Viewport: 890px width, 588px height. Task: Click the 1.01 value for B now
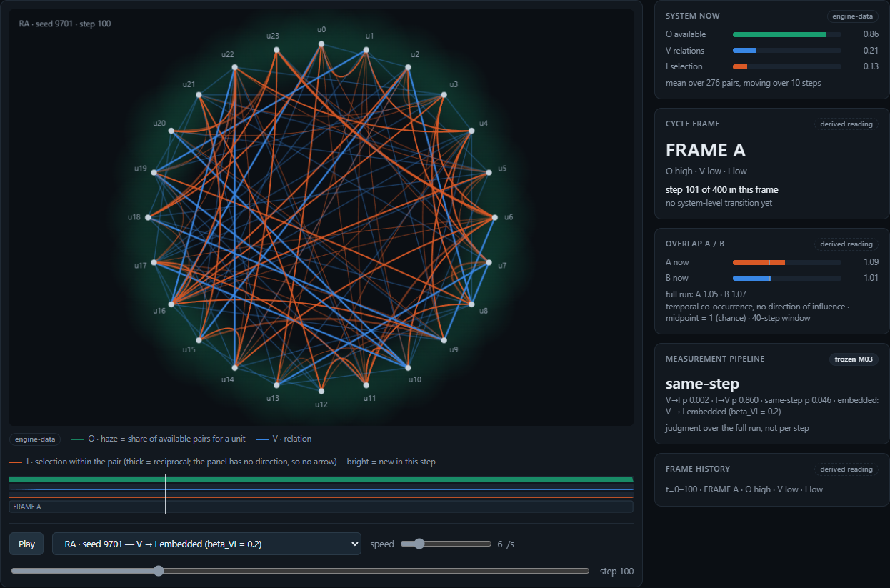871,278
